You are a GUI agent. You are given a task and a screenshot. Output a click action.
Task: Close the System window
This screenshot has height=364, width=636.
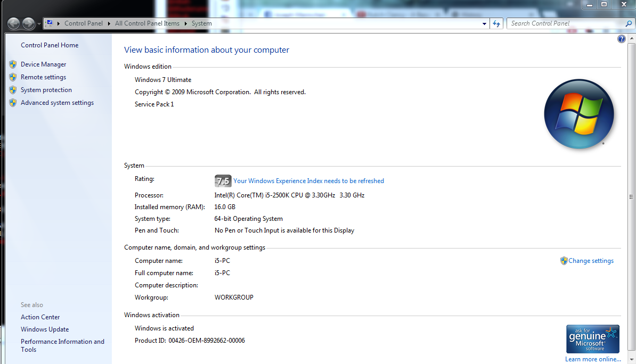(624, 4)
